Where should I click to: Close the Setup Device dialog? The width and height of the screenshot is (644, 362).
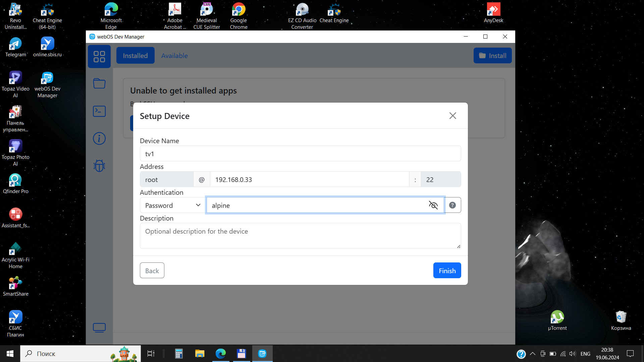pos(452,116)
